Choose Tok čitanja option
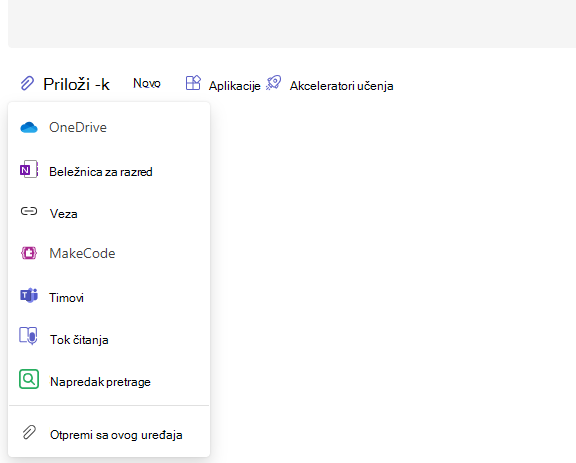The width and height of the screenshot is (576, 463). coord(109,339)
